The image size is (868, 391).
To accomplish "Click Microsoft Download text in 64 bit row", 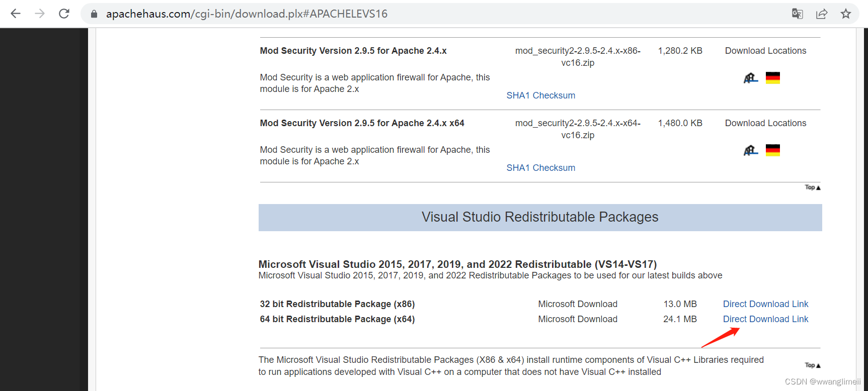I will pyautogui.click(x=578, y=319).
